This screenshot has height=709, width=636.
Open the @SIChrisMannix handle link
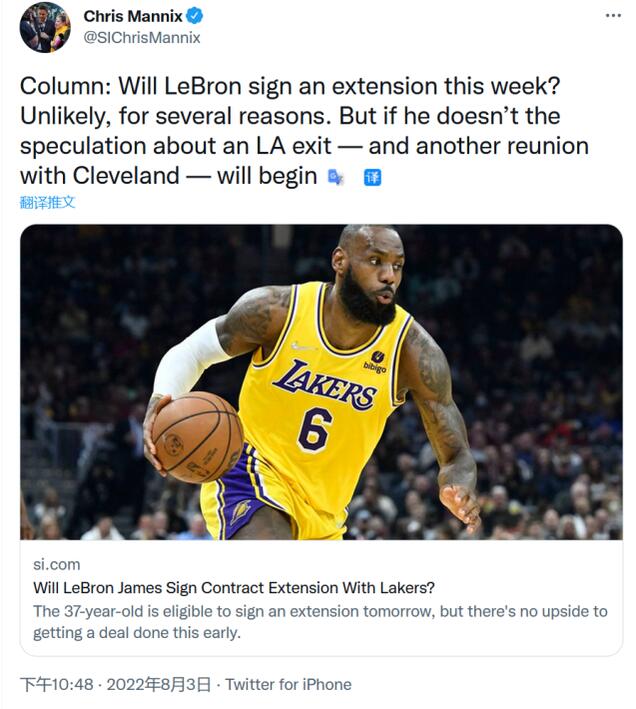tap(141, 38)
